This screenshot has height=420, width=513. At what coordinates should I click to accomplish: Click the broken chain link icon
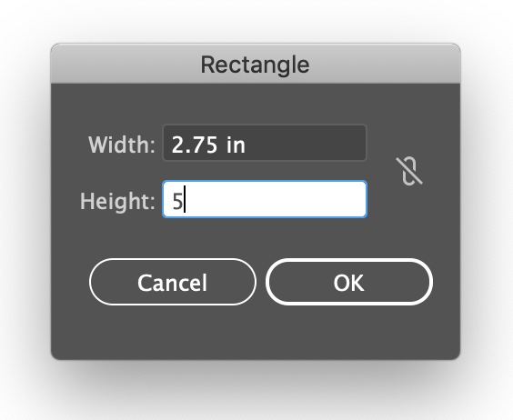(x=409, y=171)
